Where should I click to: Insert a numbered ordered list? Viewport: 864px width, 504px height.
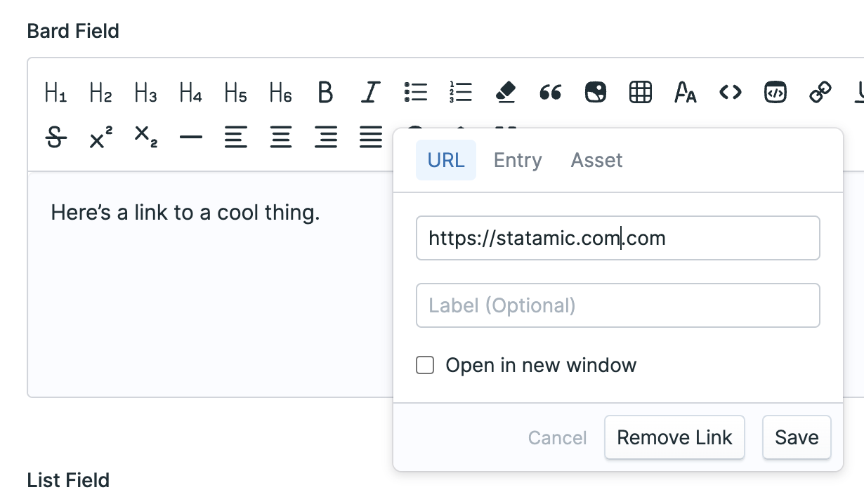point(460,92)
